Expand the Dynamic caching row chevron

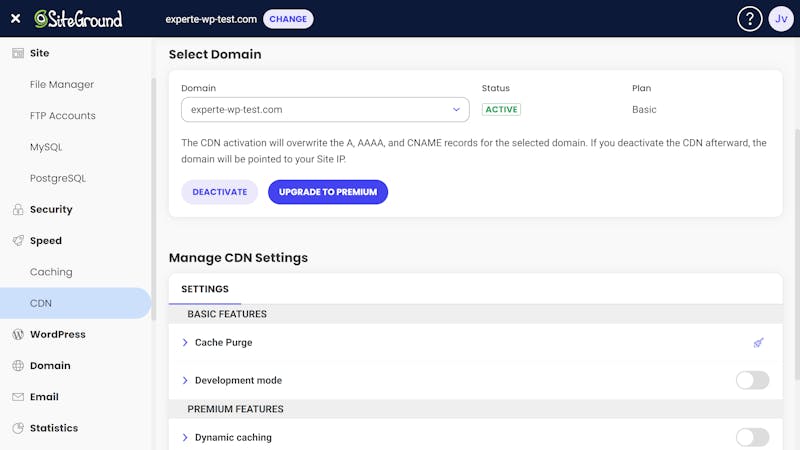tap(185, 437)
